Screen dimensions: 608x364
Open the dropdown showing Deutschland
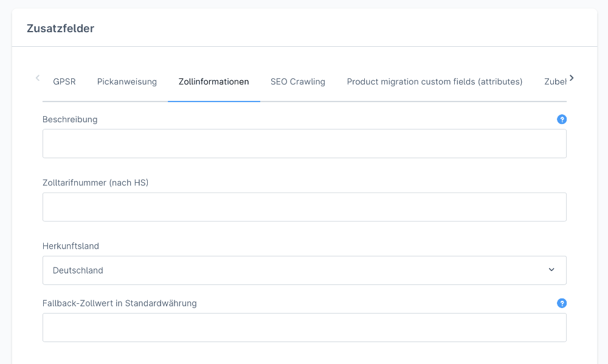point(304,270)
